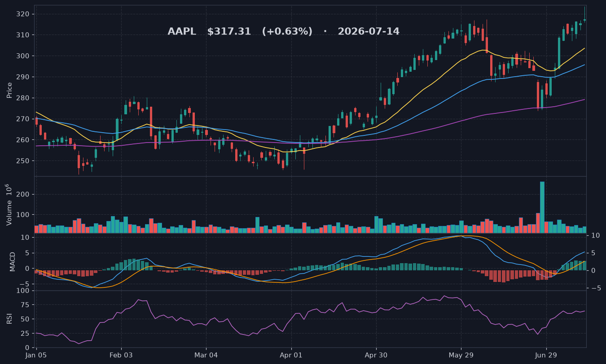Click the 280 tick on the Price axis
Viewport: 606px width, 364px height.
pyautogui.click(x=23, y=98)
